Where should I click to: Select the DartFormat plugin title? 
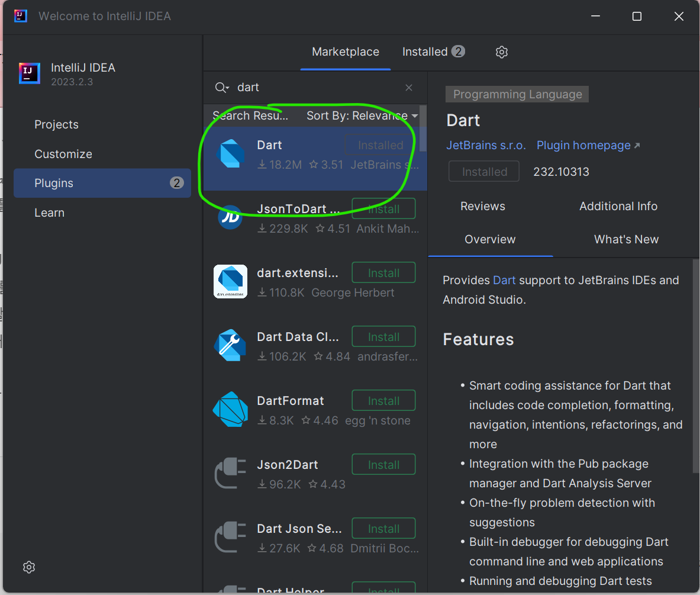pos(290,401)
